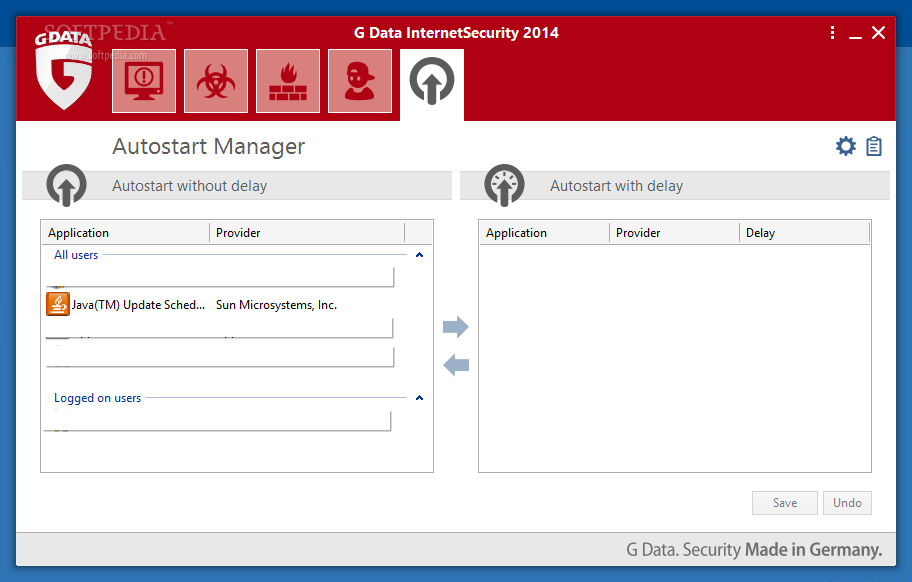Viewport: 912px width, 582px height.
Task: Open the Firewall brick wall tab
Action: tap(288, 81)
